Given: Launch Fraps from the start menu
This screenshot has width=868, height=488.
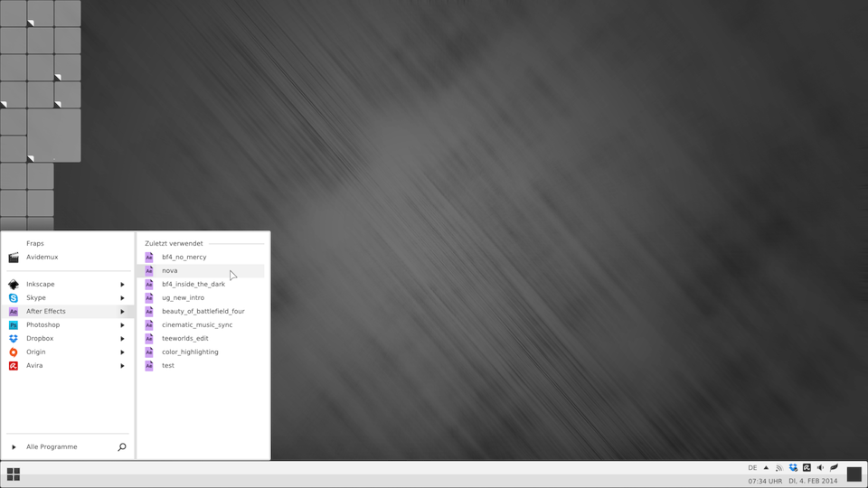Looking at the screenshot, I should [x=35, y=243].
